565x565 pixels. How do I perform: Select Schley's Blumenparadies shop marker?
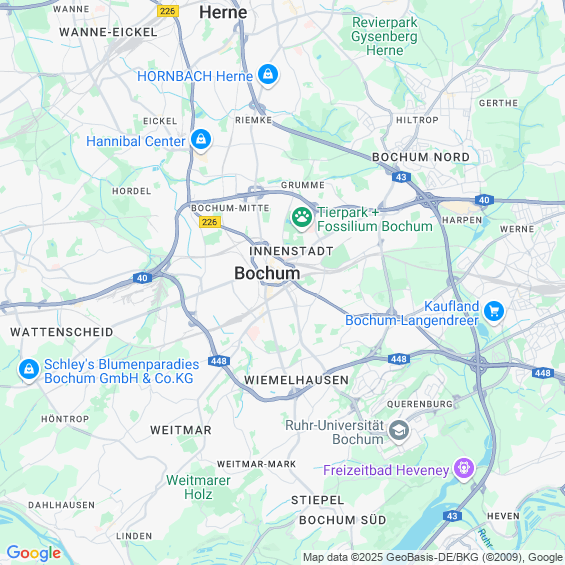pos(29,370)
